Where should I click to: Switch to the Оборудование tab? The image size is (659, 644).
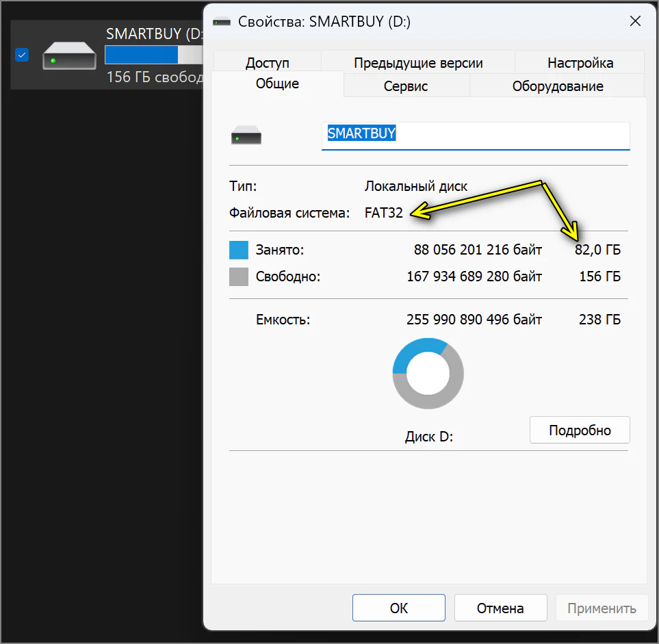click(557, 86)
